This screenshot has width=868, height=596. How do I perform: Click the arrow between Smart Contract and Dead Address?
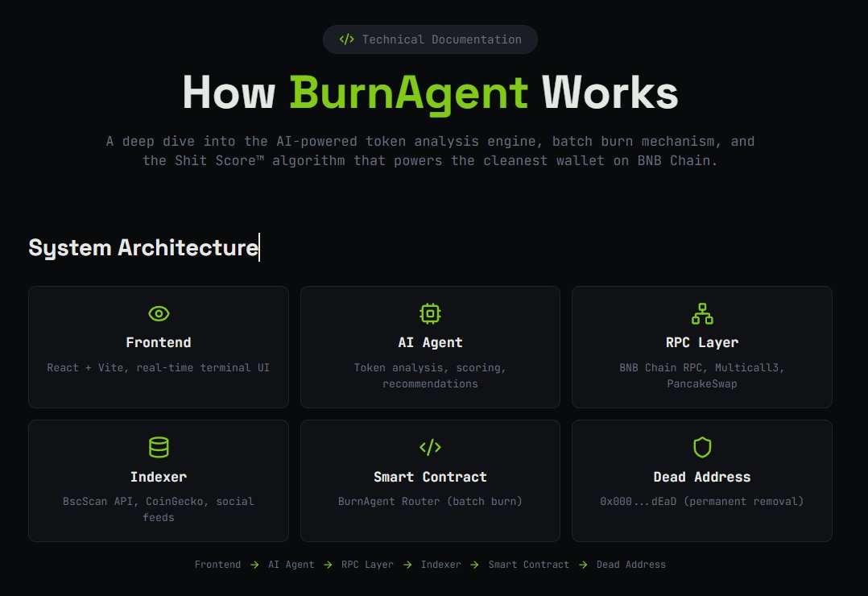tap(583, 565)
